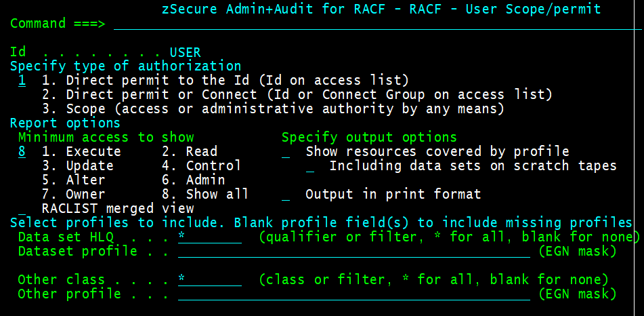
Task: Click the Other class label
Action: 62,280
